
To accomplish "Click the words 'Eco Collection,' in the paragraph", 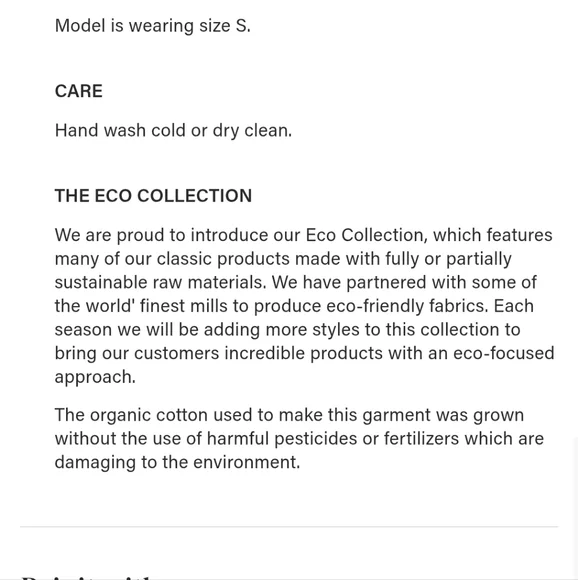I will [x=366, y=235].
